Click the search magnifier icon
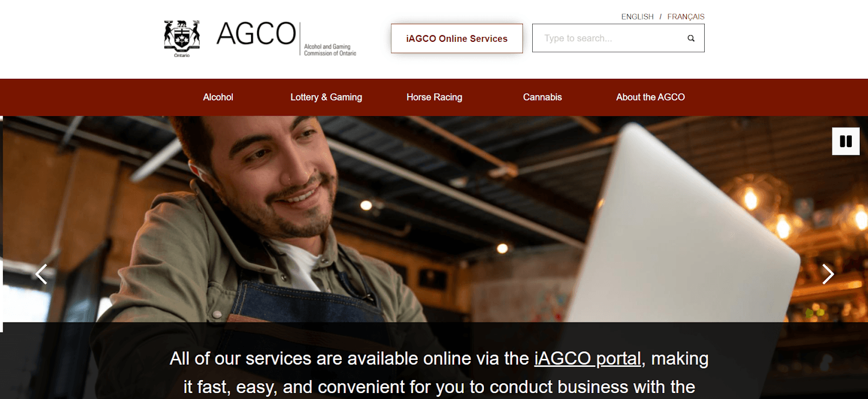The width and height of the screenshot is (868, 399). [691, 38]
